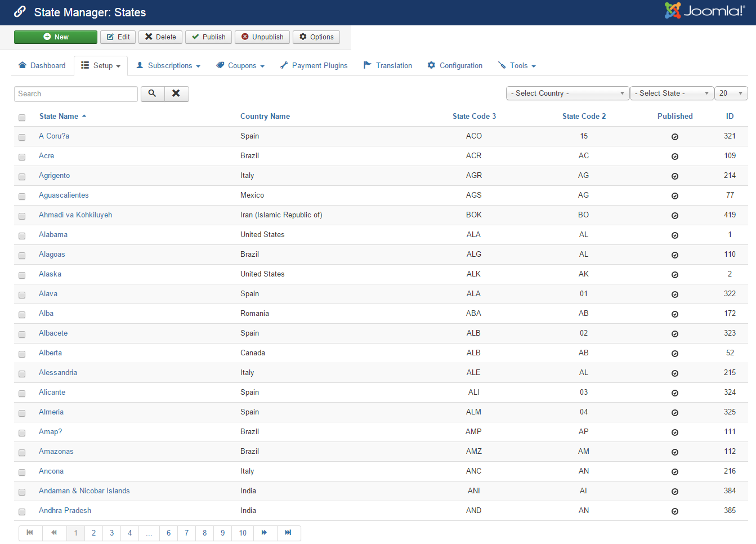Open the Select Country dropdown
756x544 pixels.
pos(567,93)
